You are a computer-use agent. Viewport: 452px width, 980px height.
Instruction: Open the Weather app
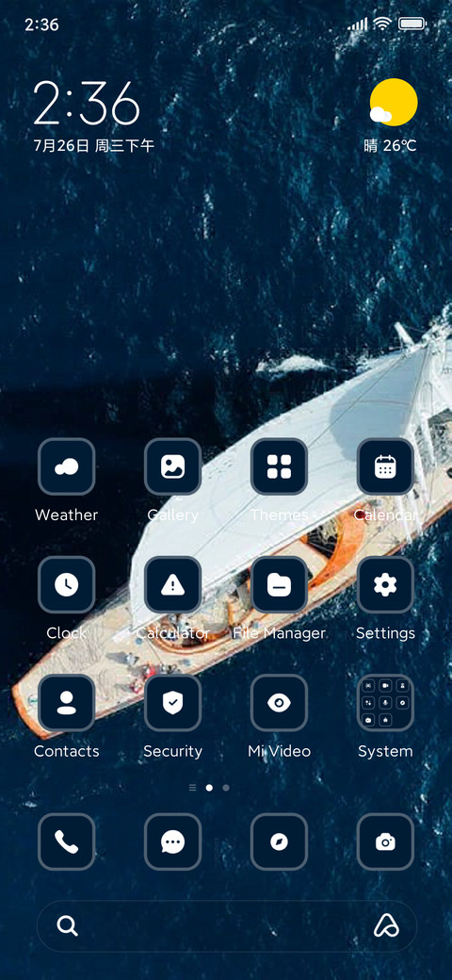[66, 466]
